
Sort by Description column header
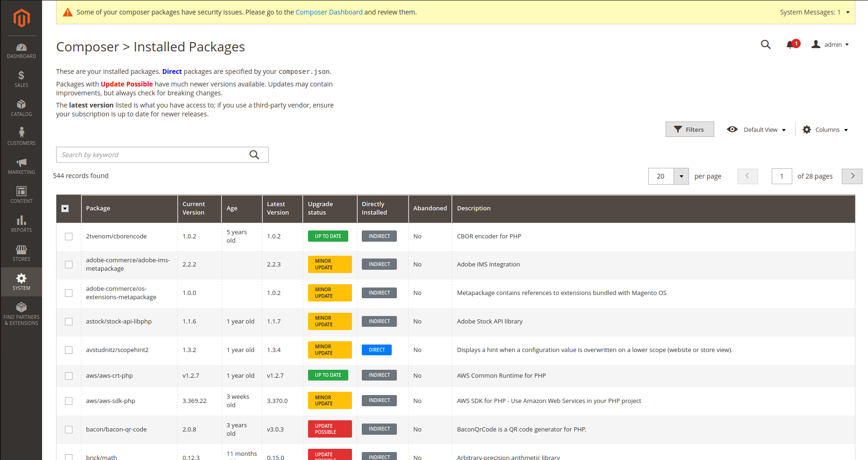tap(653, 208)
